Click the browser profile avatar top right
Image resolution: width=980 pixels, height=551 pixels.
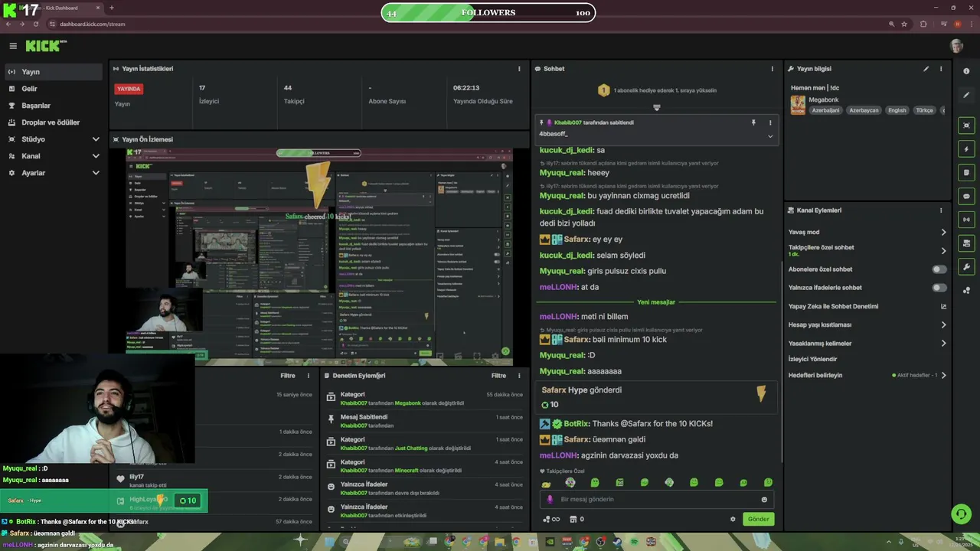pyautogui.click(x=958, y=24)
